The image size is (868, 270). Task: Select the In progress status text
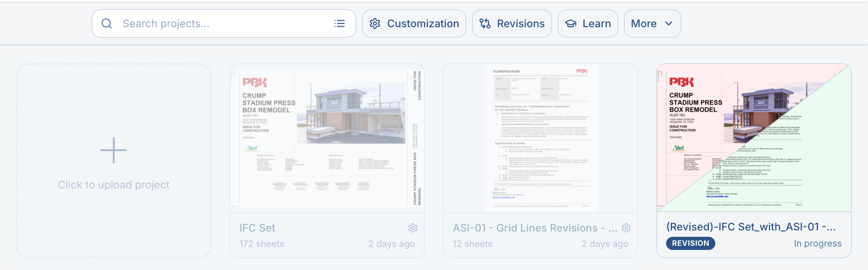tap(817, 243)
